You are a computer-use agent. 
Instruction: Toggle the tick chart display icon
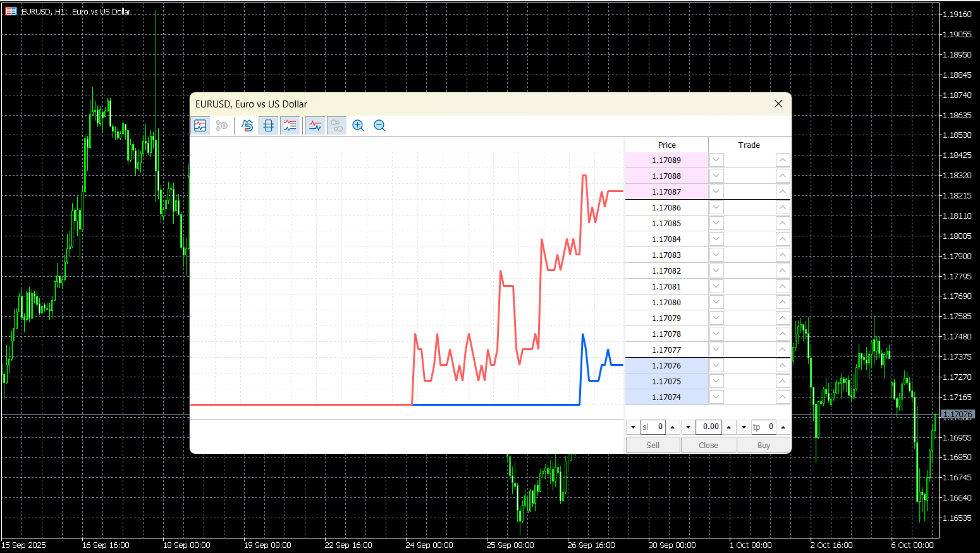[x=200, y=126]
